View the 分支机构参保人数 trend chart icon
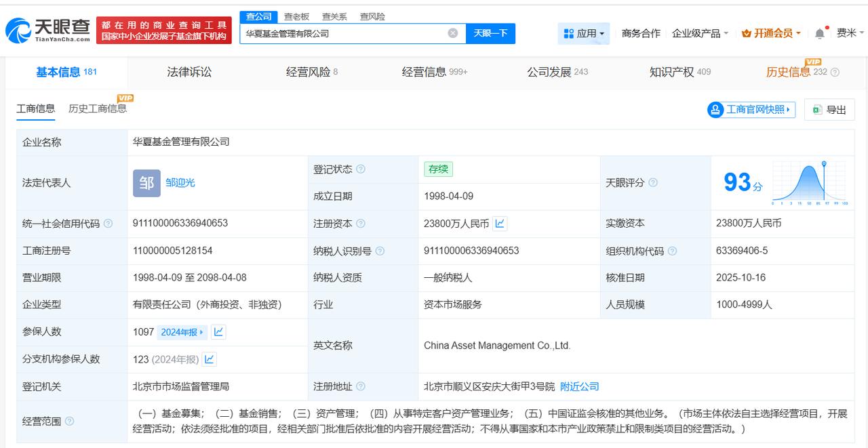 pos(210,359)
